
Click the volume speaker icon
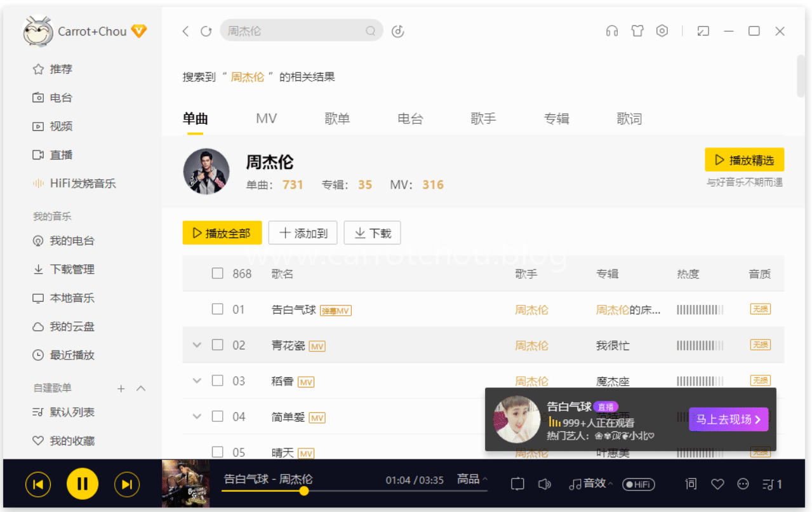coord(545,484)
